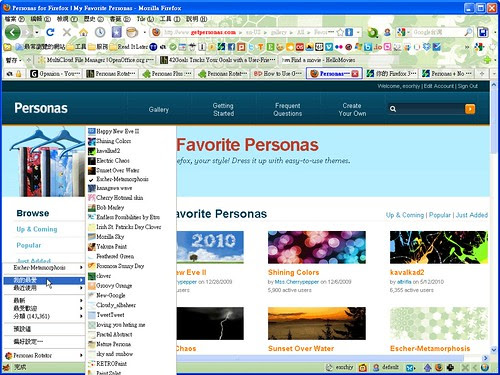Close the active Personas tab

(x=355, y=74)
